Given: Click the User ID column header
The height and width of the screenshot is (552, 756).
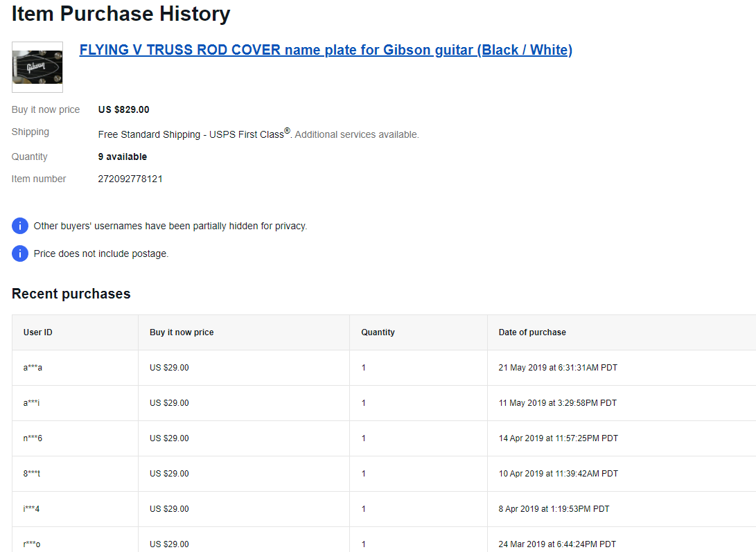Looking at the screenshot, I should (38, 332).
